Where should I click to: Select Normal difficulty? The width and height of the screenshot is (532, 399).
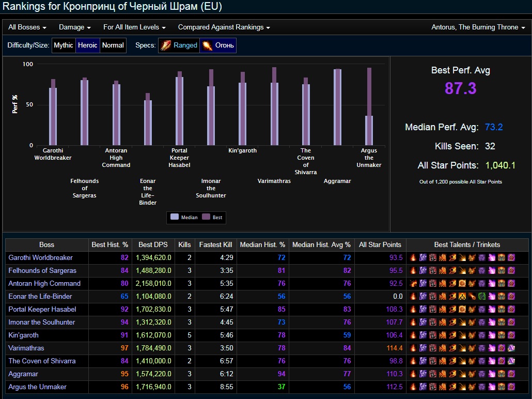(x=113, y=45)
